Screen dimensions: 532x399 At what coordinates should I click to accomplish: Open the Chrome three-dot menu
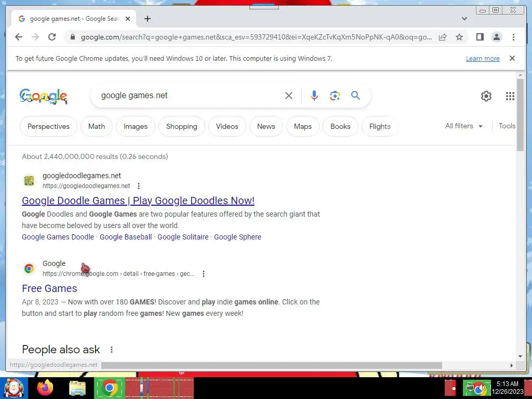(513, 37)
